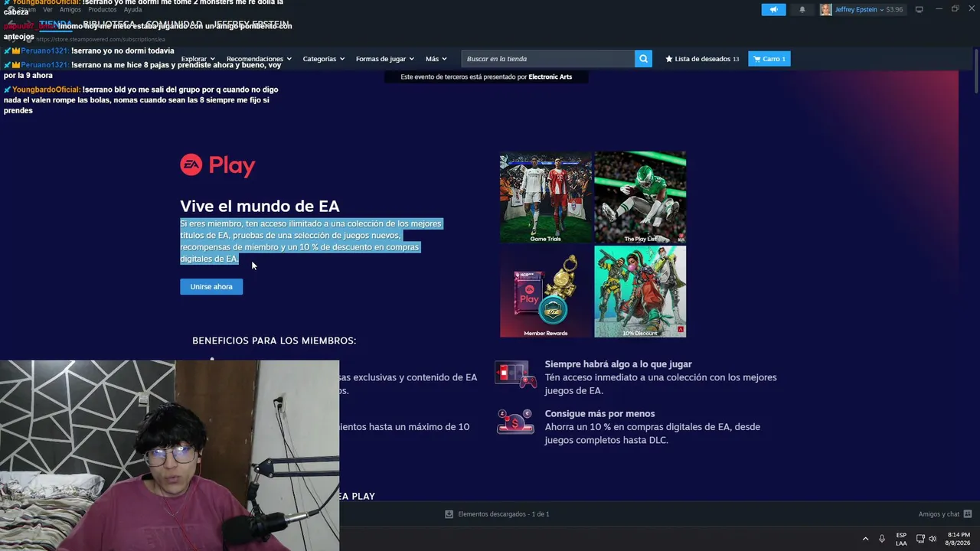
Task: Click the taskbar microphone icon
Action: click(882, 539)
